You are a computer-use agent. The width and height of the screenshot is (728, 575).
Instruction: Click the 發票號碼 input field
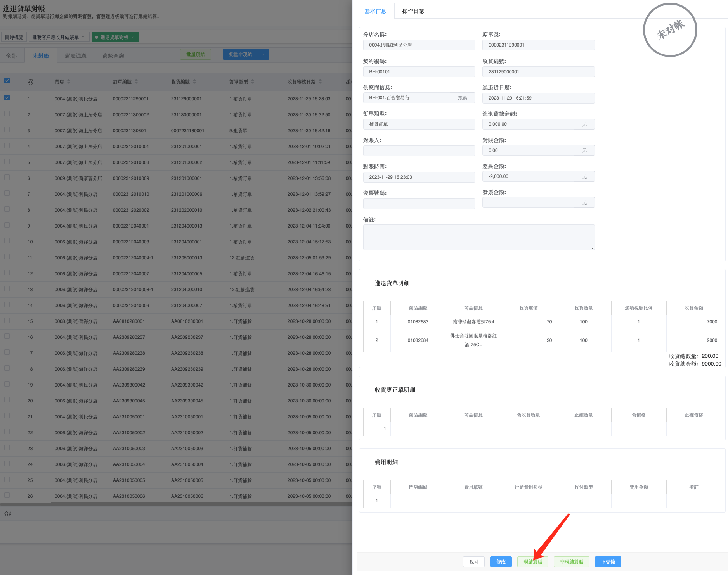[419, 204]
